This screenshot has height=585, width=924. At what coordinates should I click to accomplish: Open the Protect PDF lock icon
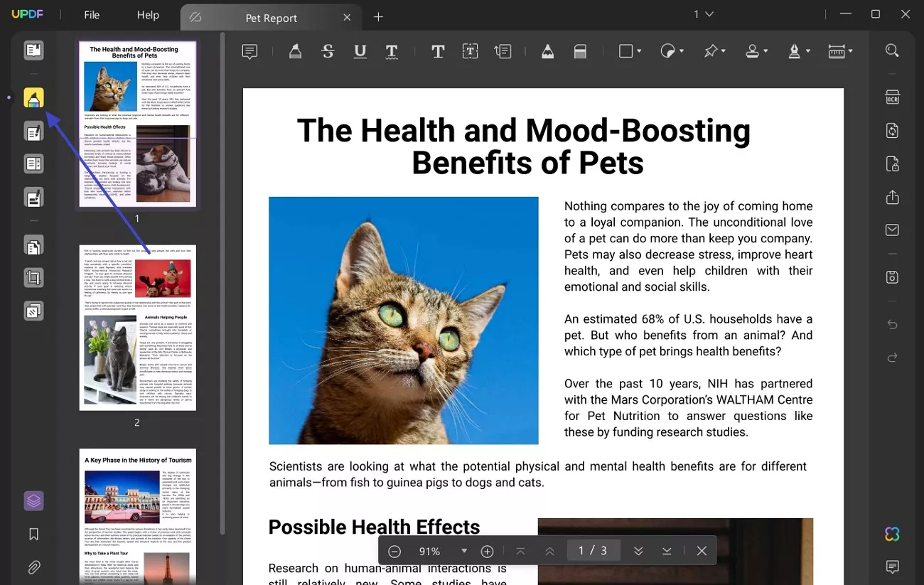coord(892,164)
